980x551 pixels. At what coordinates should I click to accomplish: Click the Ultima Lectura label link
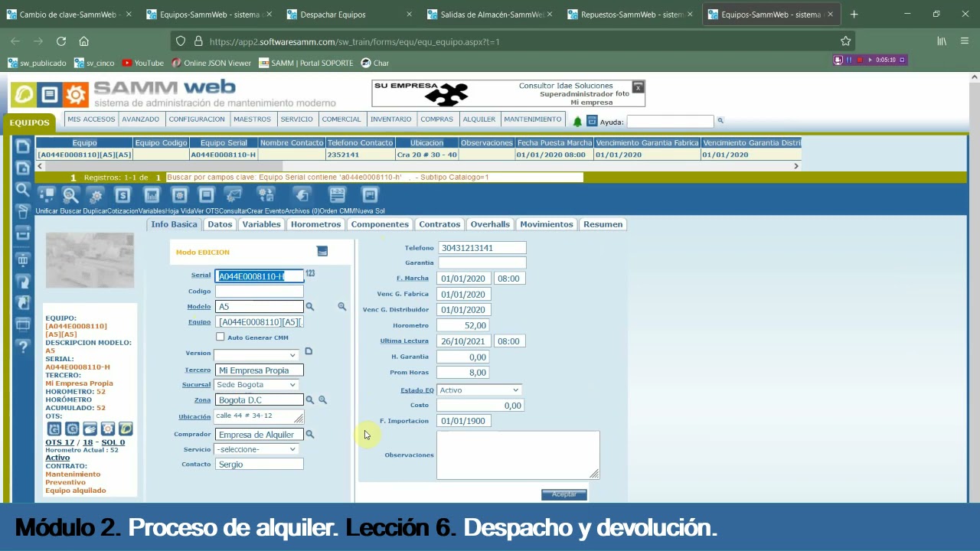[404, 341]
